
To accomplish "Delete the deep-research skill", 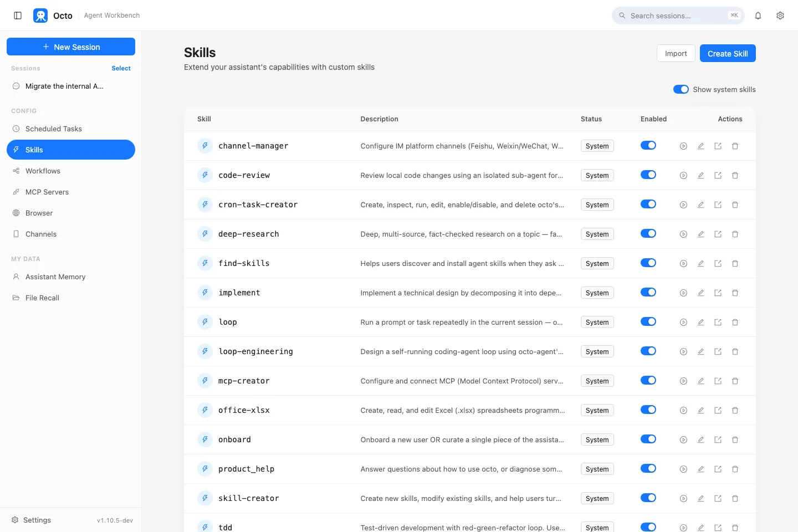I will click(735, 234).
